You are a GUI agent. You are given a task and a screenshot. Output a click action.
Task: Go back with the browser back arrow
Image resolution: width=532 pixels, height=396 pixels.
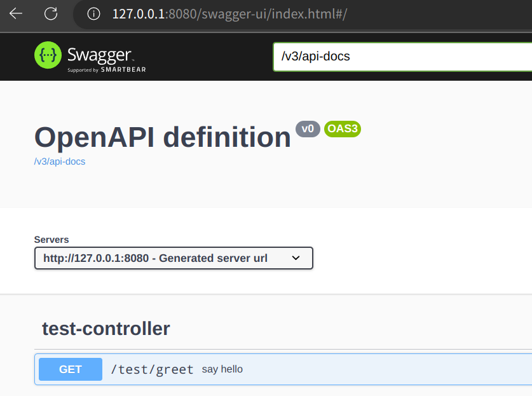tap(16, 13)
